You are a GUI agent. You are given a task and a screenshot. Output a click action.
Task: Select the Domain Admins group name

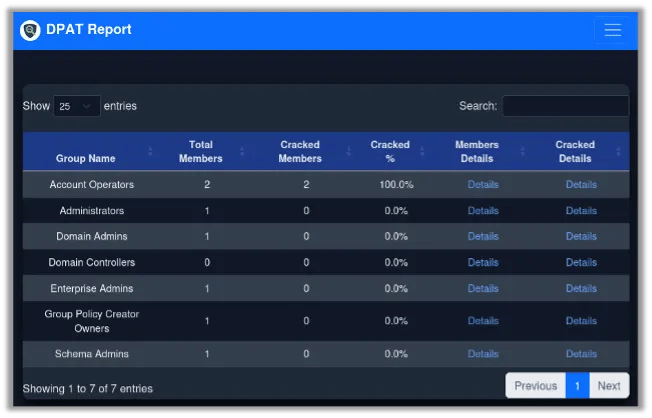click(x=91, y=236)
